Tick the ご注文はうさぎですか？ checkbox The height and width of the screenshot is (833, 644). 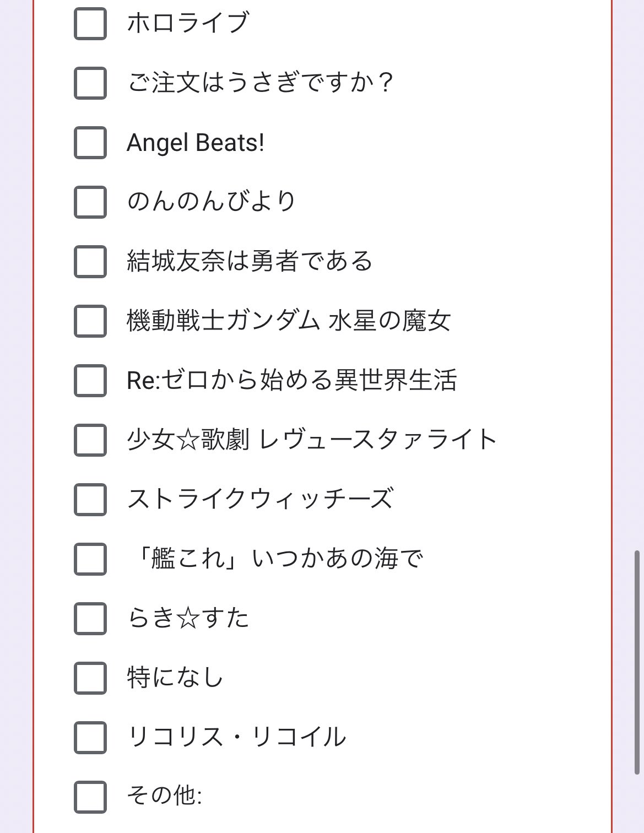pyautogui.click(x=90, y=83)
